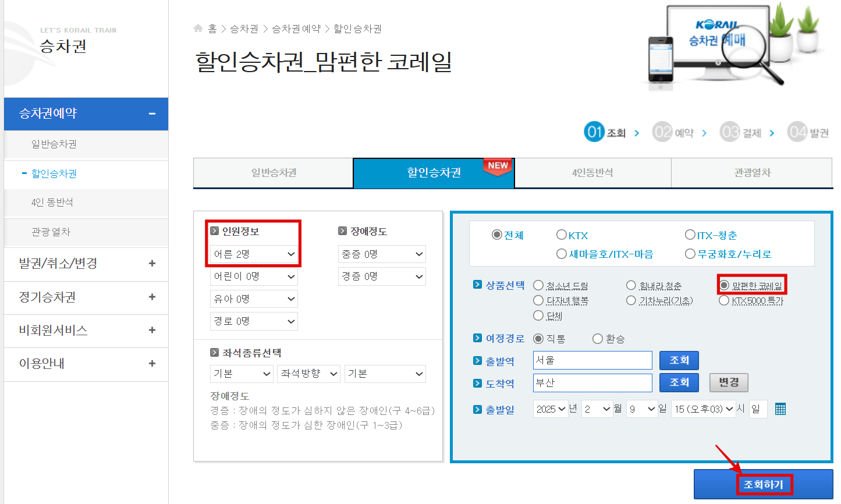Viewport: 841px width, 504px height.
Task: Click the 변경 station swap button
Action: [729, 382]
